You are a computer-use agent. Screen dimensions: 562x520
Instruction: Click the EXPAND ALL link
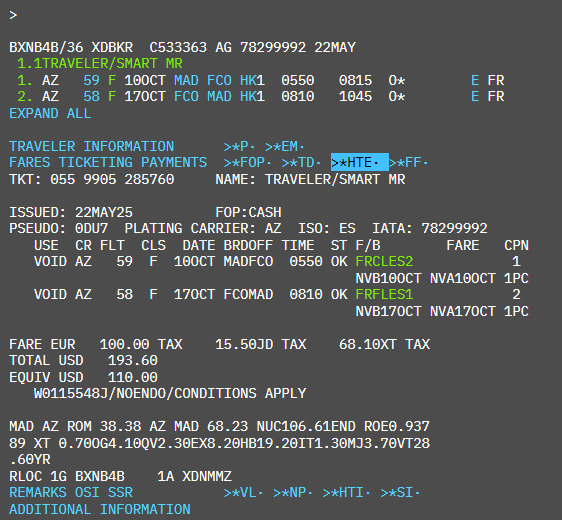(50, 114)
